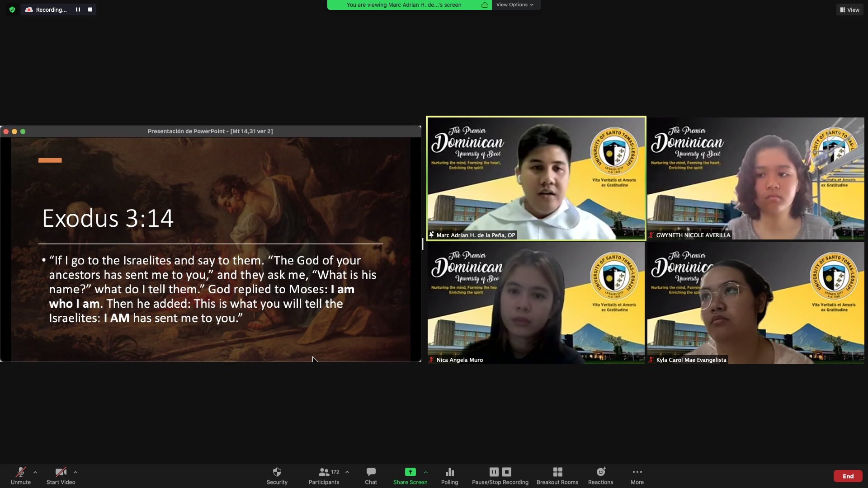This screenshot has width=868, height=488.
Task: Open the Reactions smiley icon
Action: [x=600, y=472]
